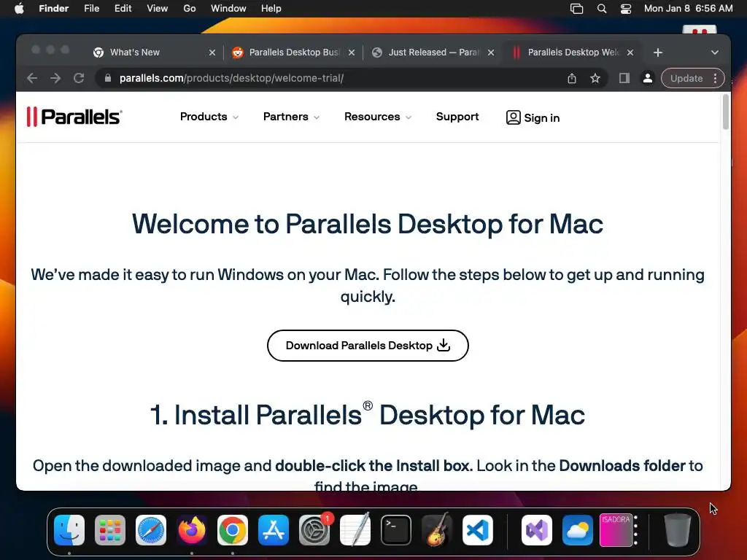
Task: Open Visual Studio Code from the Dock
Action: pos(478,530)
